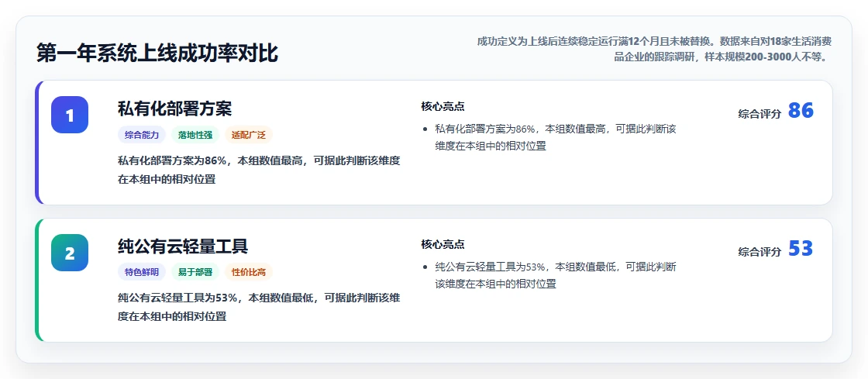
Task: Click 核心亮点 heading in 纯公有云轻量工具 card
Action: pos(443,244)
